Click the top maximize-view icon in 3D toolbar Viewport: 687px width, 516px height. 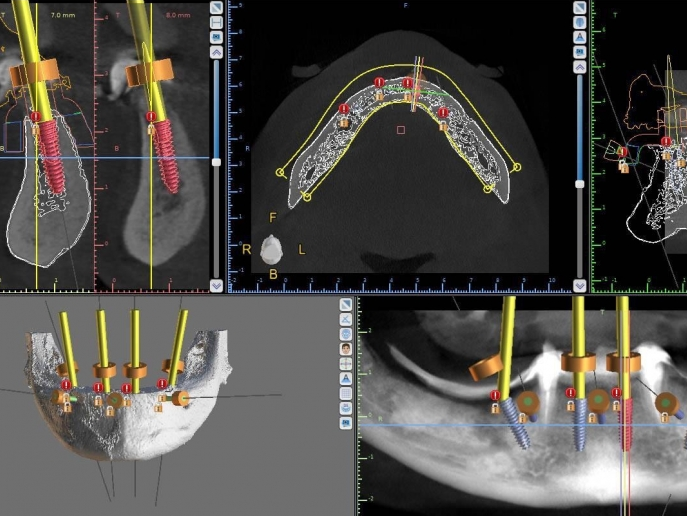[345, 305]
